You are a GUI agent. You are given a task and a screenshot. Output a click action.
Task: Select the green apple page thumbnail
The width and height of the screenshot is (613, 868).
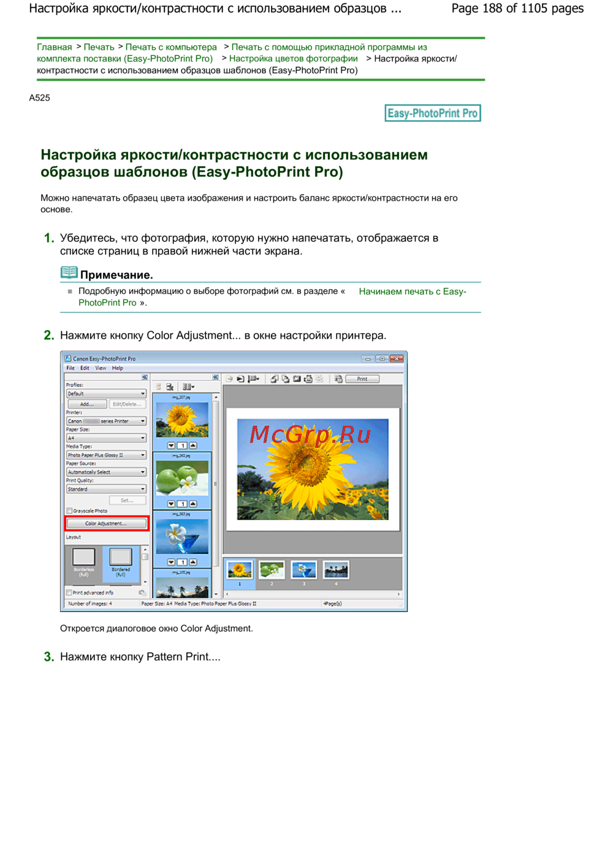pos(271,570)
